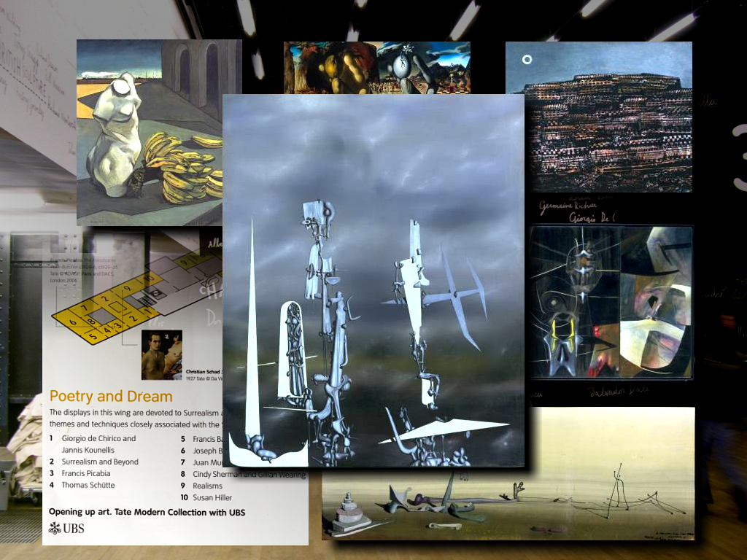The image size is (747, 560).
Task: Click the 'Christian Schad' caption text
Action: pos(203,372)
